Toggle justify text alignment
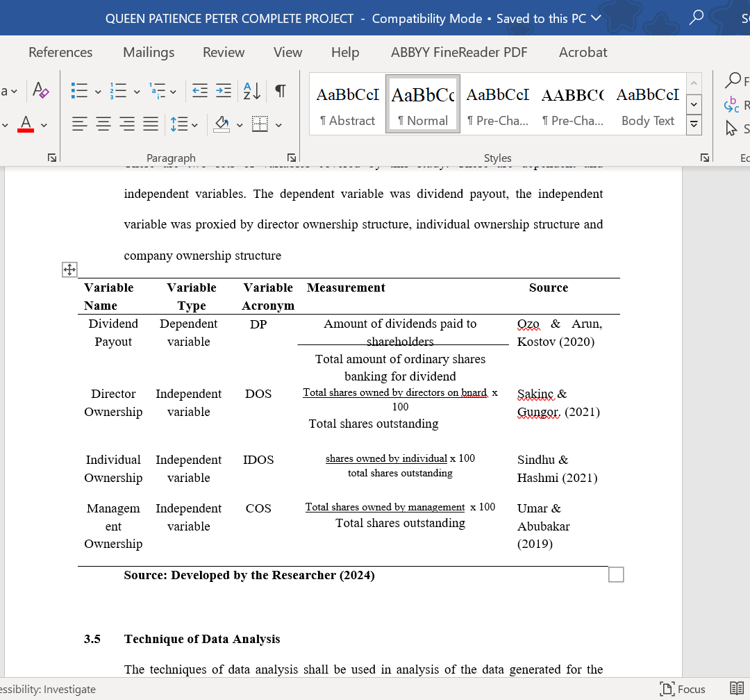 151,124
